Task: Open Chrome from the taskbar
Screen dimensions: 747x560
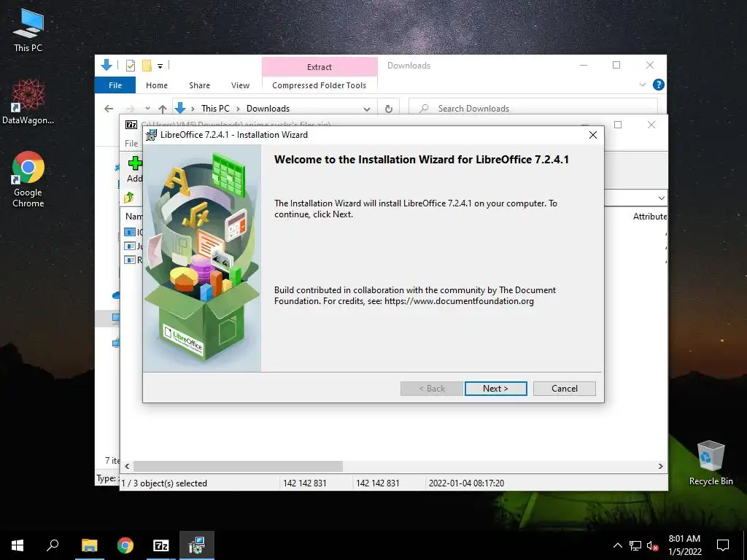Action: coord(125,545)
